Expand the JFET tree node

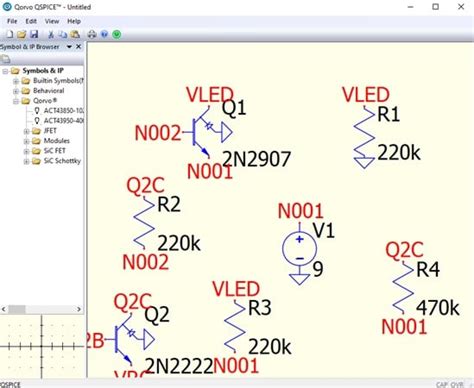pos(26,131)
